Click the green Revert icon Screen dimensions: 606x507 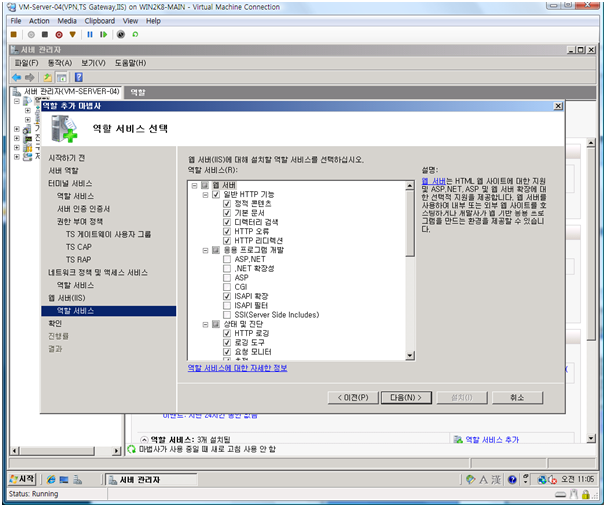point(135,35)
